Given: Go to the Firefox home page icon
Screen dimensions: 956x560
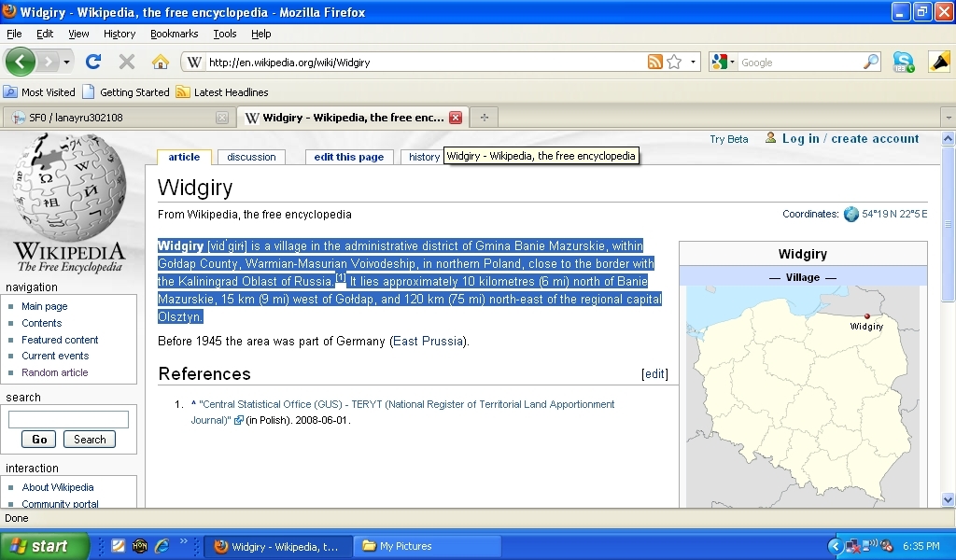Looking at the screenshot, I should point(161,62).
